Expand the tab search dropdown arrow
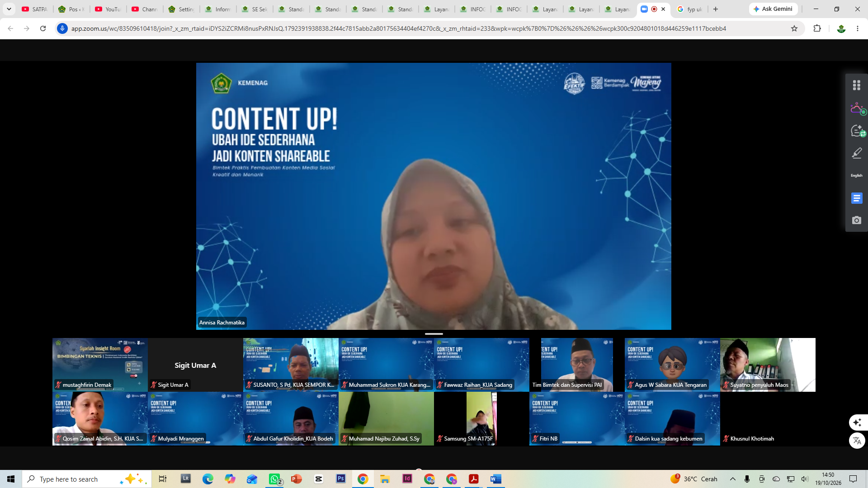Viewport: 868px width, 488px height. pos(9,9)
